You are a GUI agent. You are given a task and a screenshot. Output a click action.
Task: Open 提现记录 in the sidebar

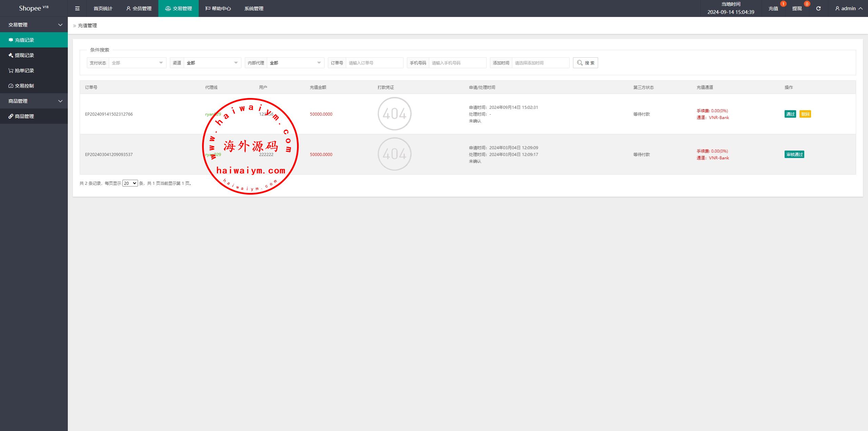(24, 55)
